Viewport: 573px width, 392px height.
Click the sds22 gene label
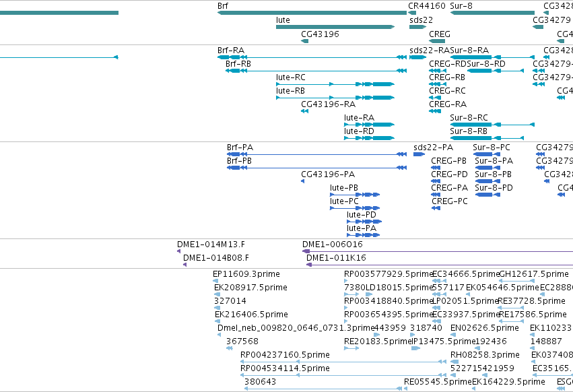(x=421, y=20)
